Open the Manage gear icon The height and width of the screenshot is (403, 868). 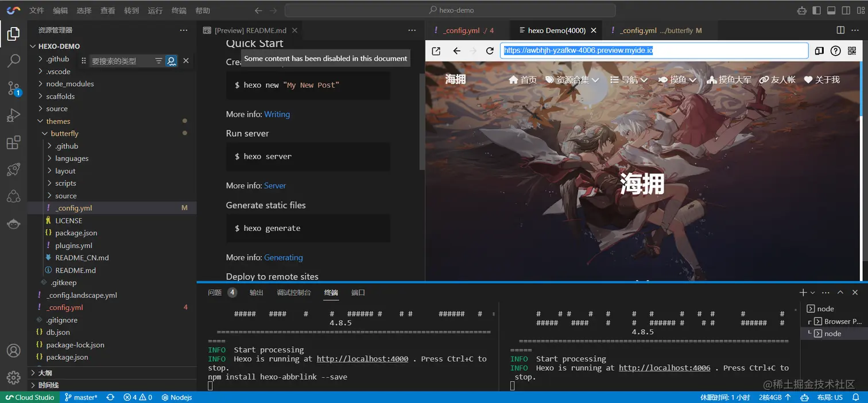pos(13,377)
